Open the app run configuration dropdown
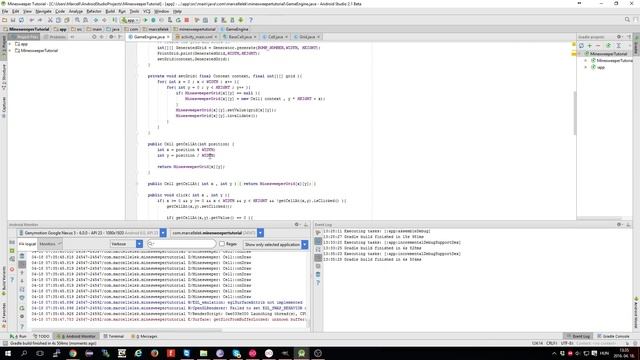The height and width of the screenshot is (360, 640). click(130, 20)
